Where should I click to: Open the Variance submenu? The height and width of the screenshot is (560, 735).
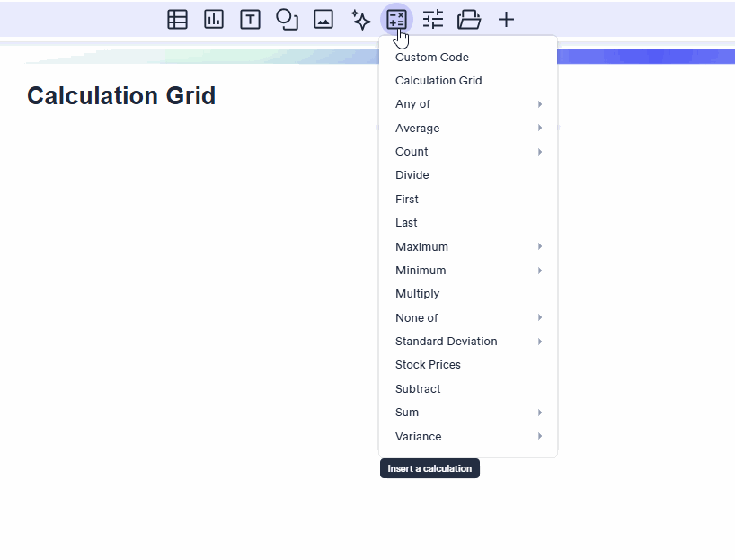coord(467,437)
